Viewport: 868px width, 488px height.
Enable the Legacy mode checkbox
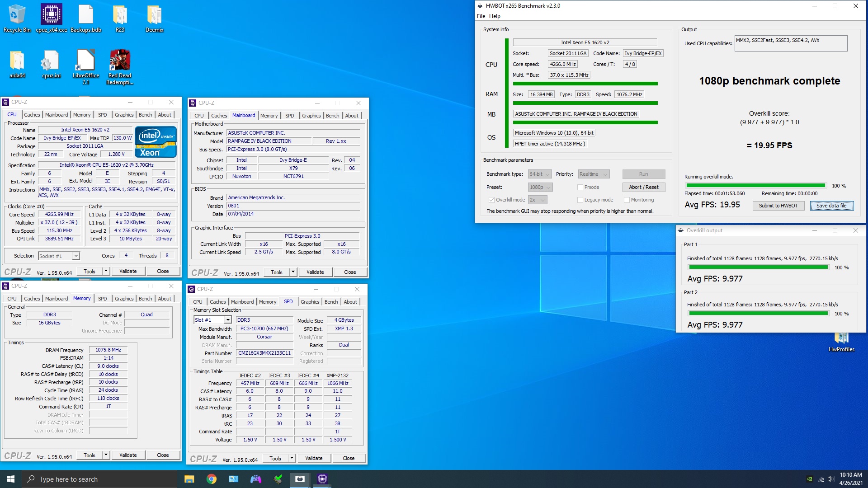pyautogui.click(x=580, y=200)
